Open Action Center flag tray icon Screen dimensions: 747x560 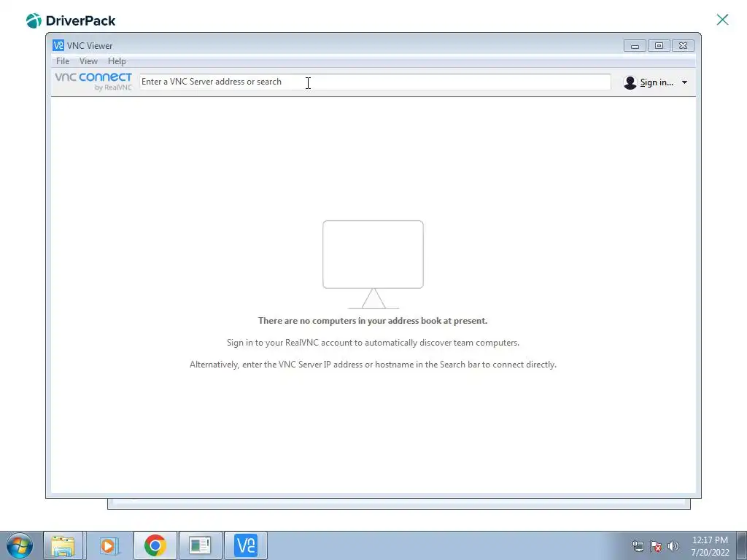point(656,546)
